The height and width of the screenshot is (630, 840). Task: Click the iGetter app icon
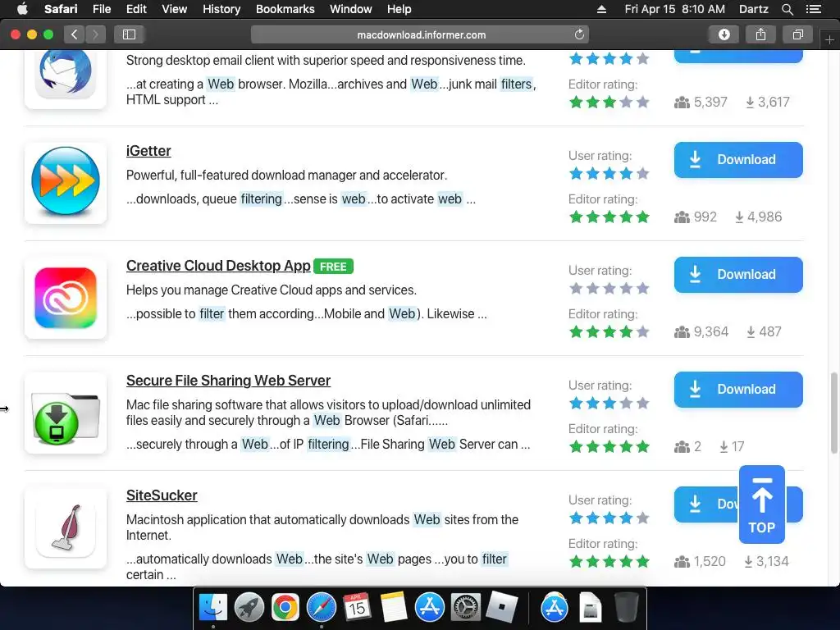66,182
